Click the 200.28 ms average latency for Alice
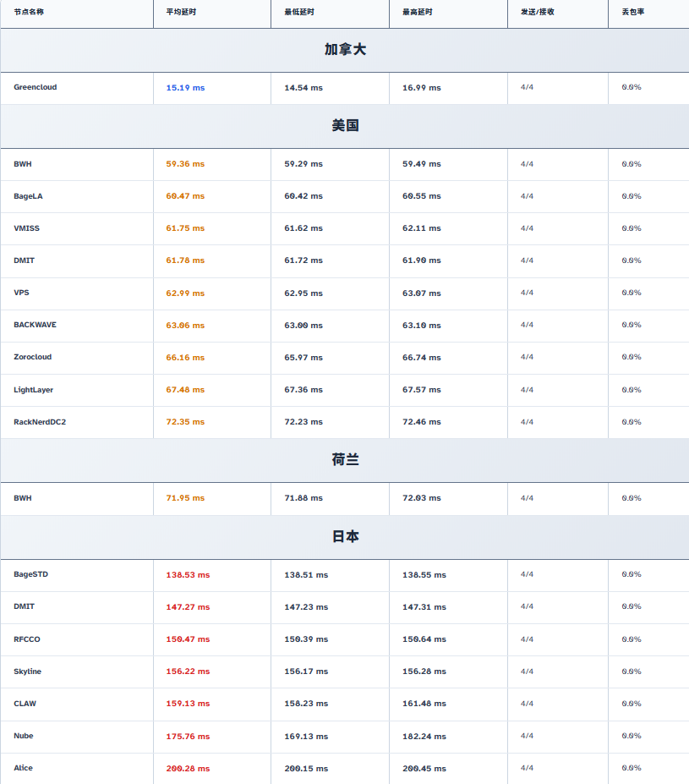The height and width of the screenshot is (784, 689). [x=188, y=769]
